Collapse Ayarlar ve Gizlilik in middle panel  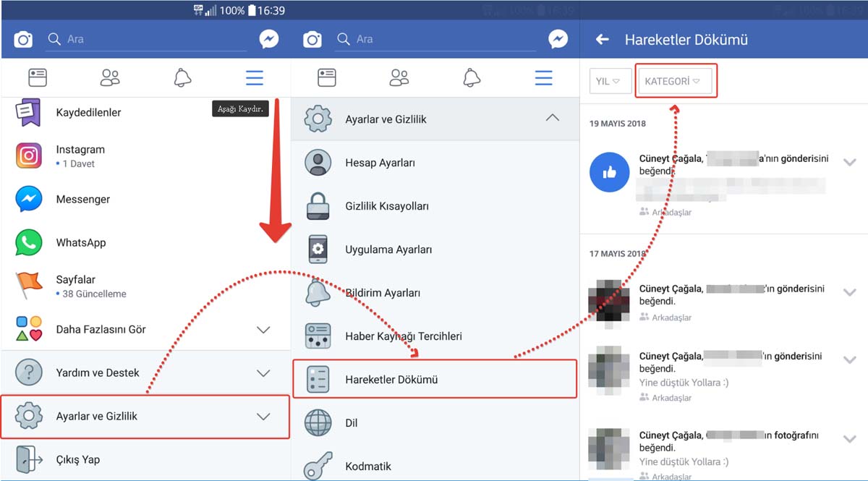552,118
